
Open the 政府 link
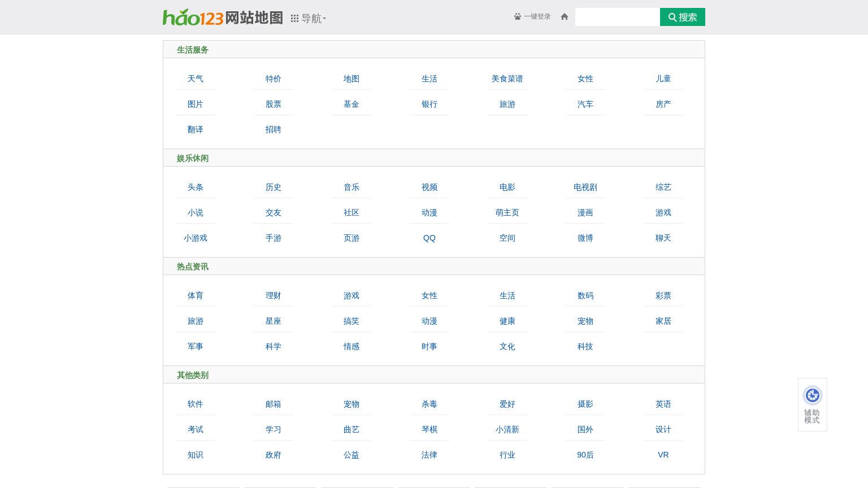[274, 455]
